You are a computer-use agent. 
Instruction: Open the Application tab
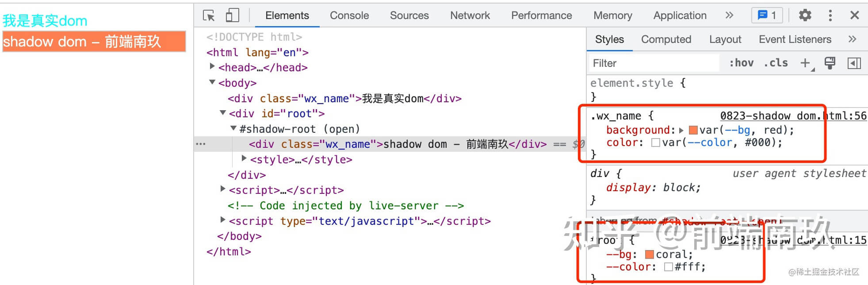(680, 15)
